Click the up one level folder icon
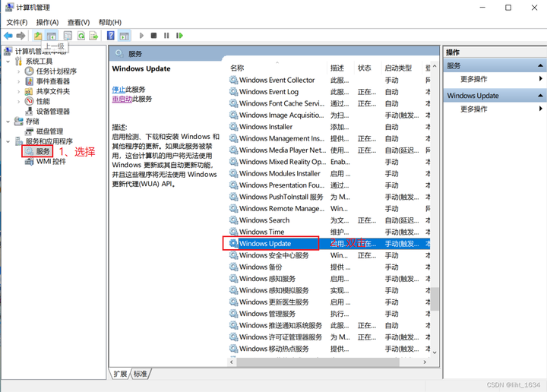This screenshot has width=547, height=392. [x=38, y=36]
